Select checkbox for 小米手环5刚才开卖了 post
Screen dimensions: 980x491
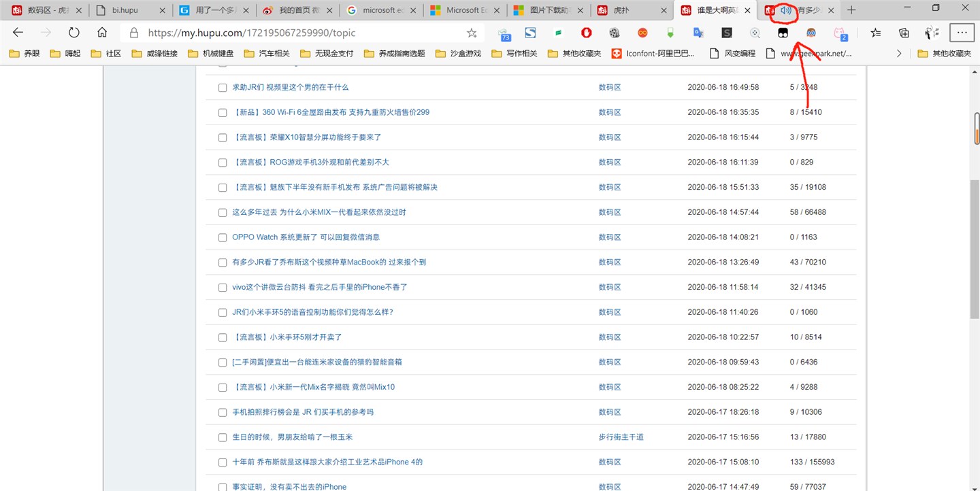coord(223,337)
